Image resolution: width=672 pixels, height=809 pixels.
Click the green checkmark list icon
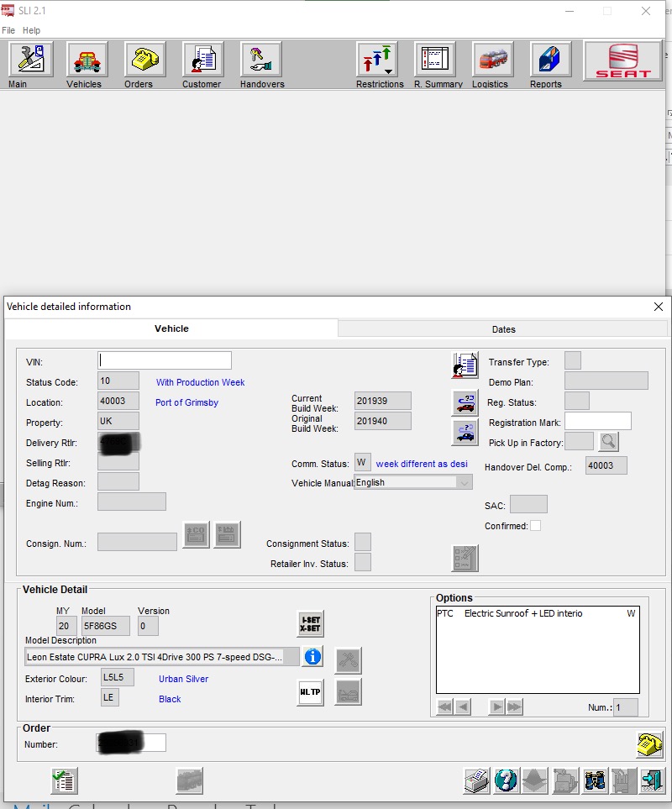pos(65,780)
